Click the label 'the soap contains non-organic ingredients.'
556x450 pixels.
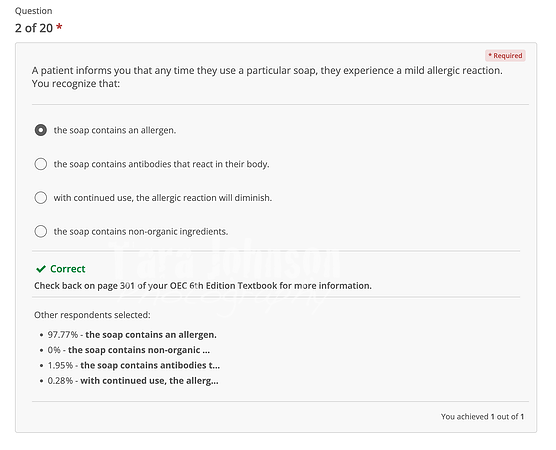point(141,231)
